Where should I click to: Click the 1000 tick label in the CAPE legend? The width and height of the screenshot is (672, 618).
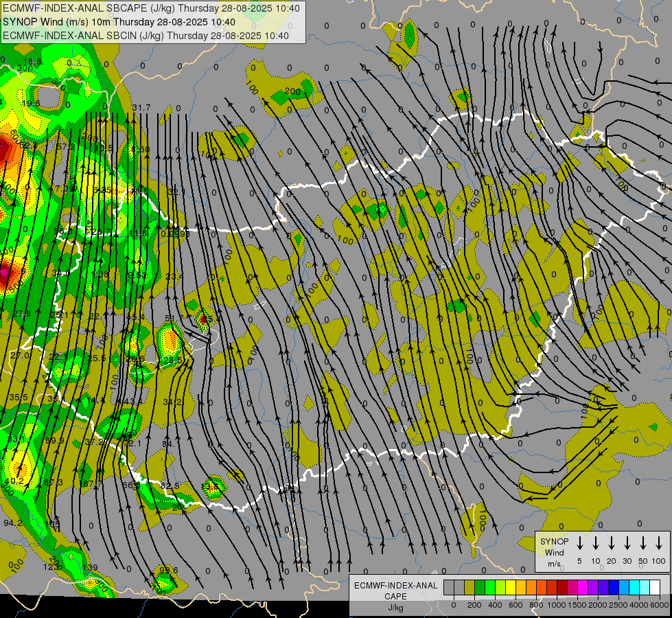[556, 605]
